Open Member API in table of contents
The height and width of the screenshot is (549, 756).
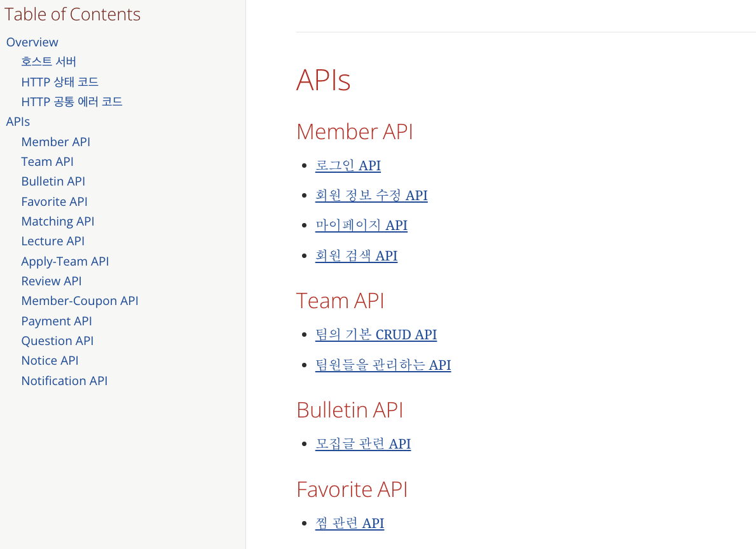coord(55,142)
